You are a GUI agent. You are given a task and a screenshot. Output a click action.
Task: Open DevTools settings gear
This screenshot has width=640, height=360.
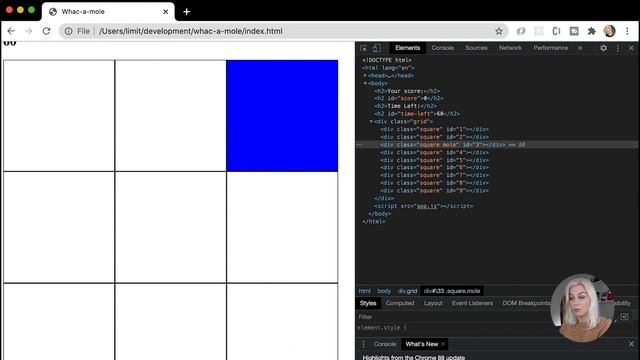click(603, 48)
